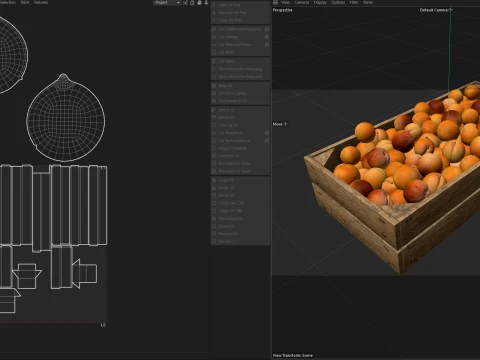The height and width of the screenshot is (360, 480).
Task: Open the Paint menu of the UV editor
Action: (x=25, y=2)
